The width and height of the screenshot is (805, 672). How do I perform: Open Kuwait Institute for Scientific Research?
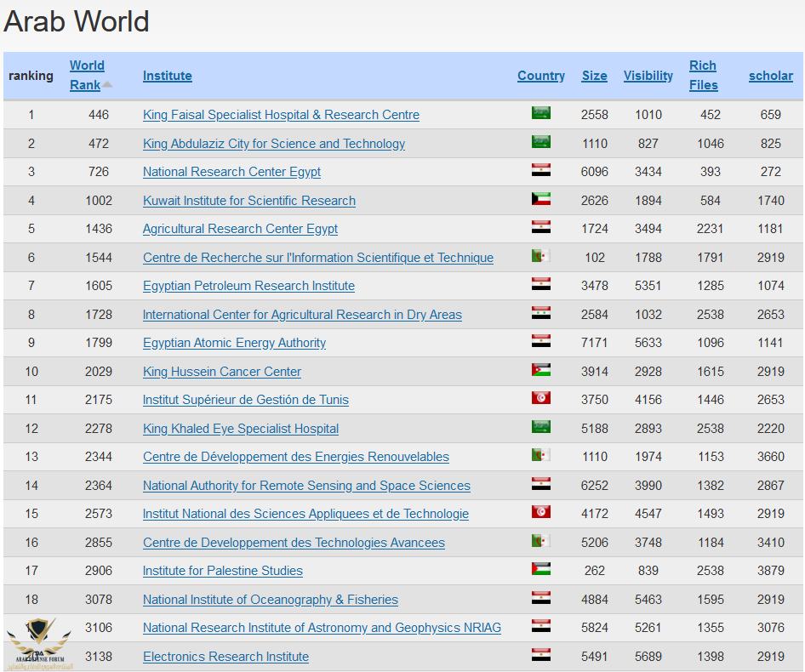(249, 200)
